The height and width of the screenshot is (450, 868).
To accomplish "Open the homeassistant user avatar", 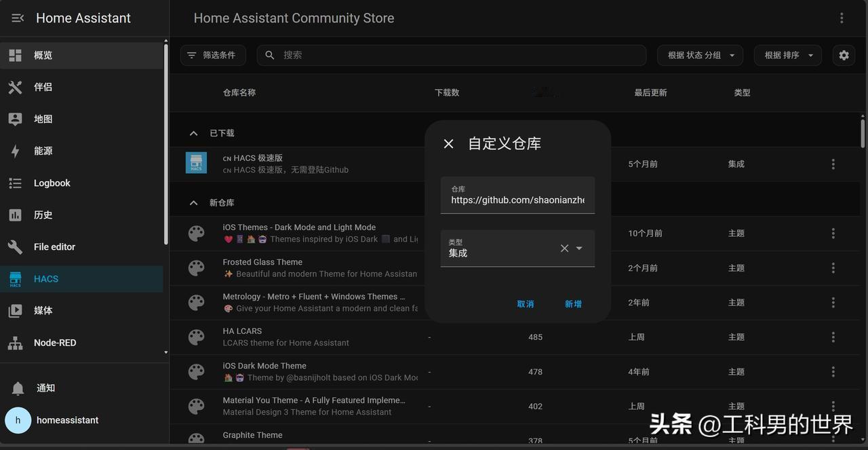I will pos(18,420).
